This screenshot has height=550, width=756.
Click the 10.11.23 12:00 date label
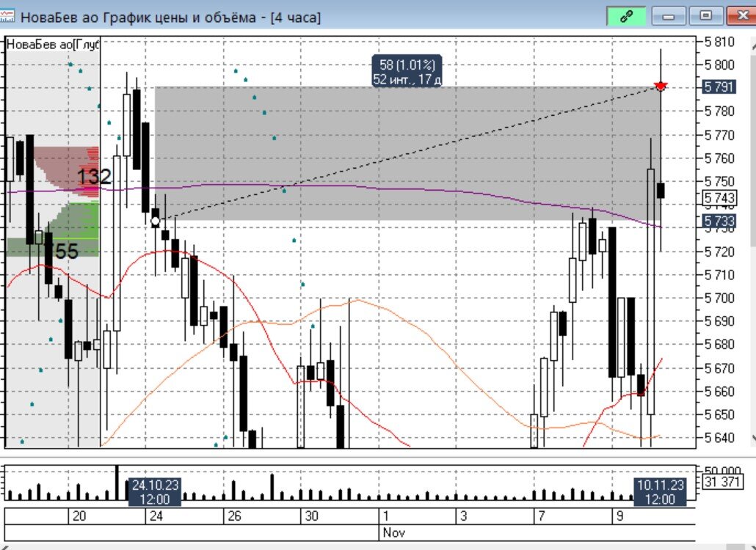660,492
